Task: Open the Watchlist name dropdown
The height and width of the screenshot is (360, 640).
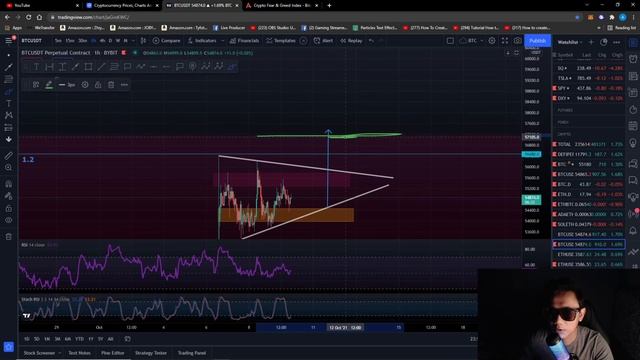Action: (569, 42)
